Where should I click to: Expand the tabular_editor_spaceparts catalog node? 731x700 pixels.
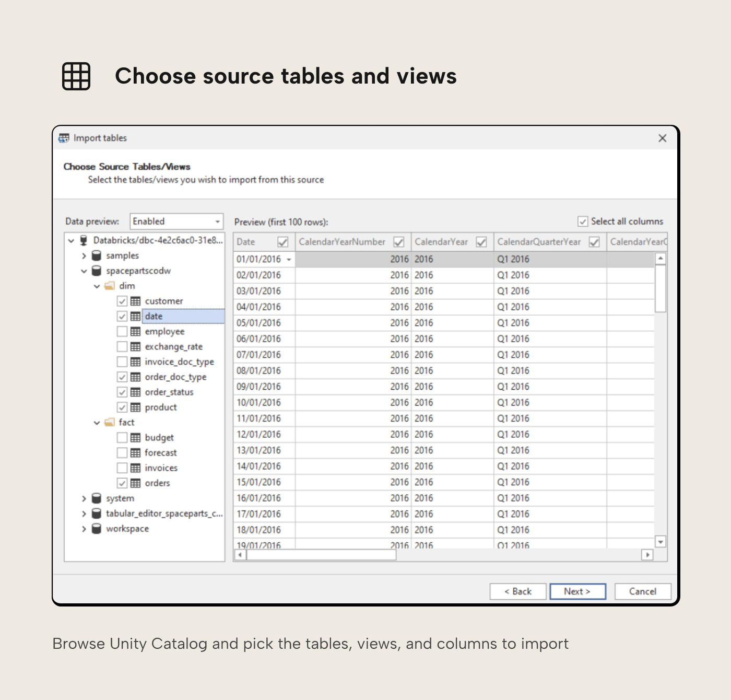pyautogui.click(x=84, y=514)
